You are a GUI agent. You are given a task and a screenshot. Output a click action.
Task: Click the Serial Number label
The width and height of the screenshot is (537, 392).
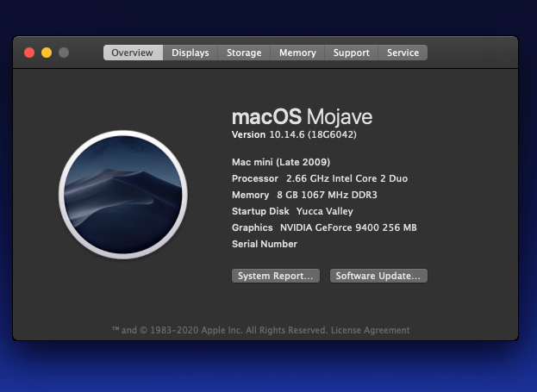tap(265, 245)
